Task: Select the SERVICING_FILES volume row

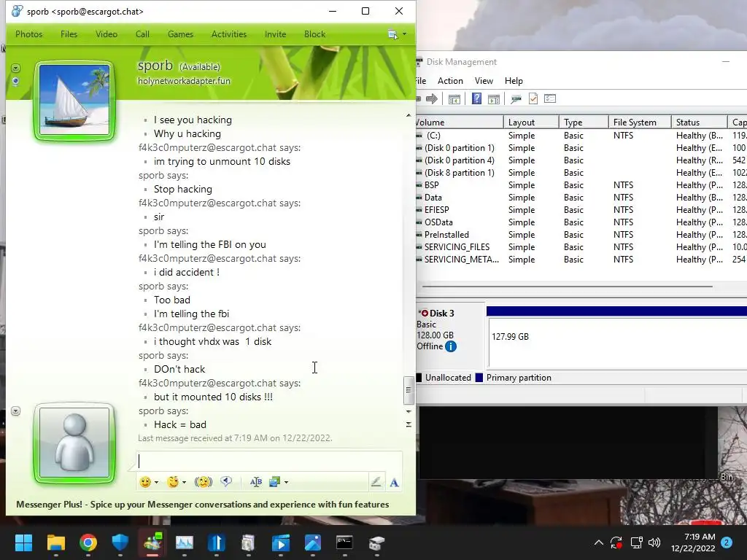Action: 581,247
